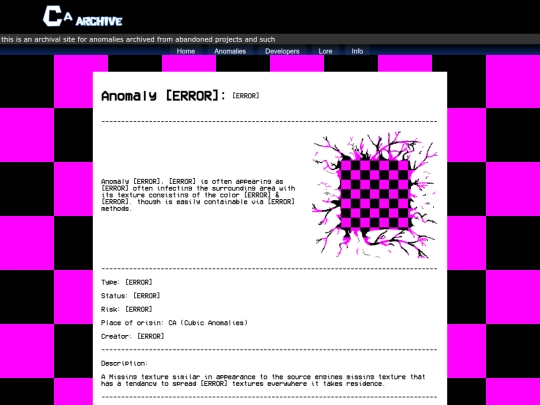Click the 'Description:' label
The height and width of the screenshot is (405, 540).
pos(124,363)
